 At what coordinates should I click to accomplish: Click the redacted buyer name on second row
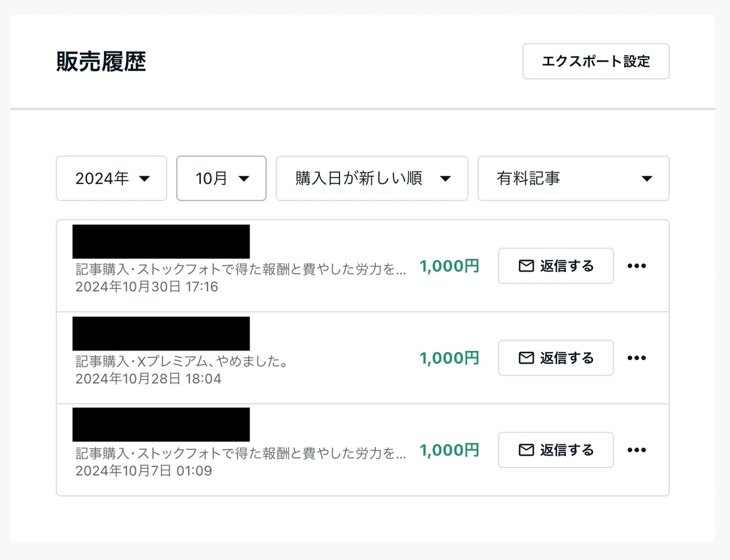[161, 333]
